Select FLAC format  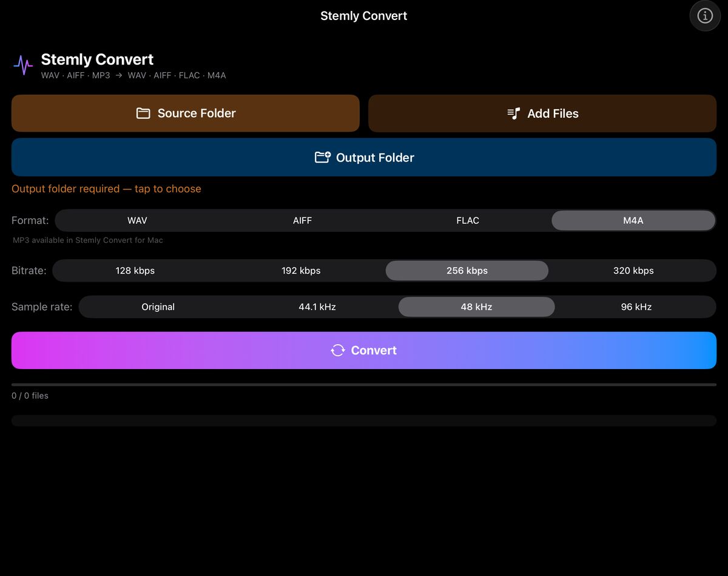pos(468,220)
